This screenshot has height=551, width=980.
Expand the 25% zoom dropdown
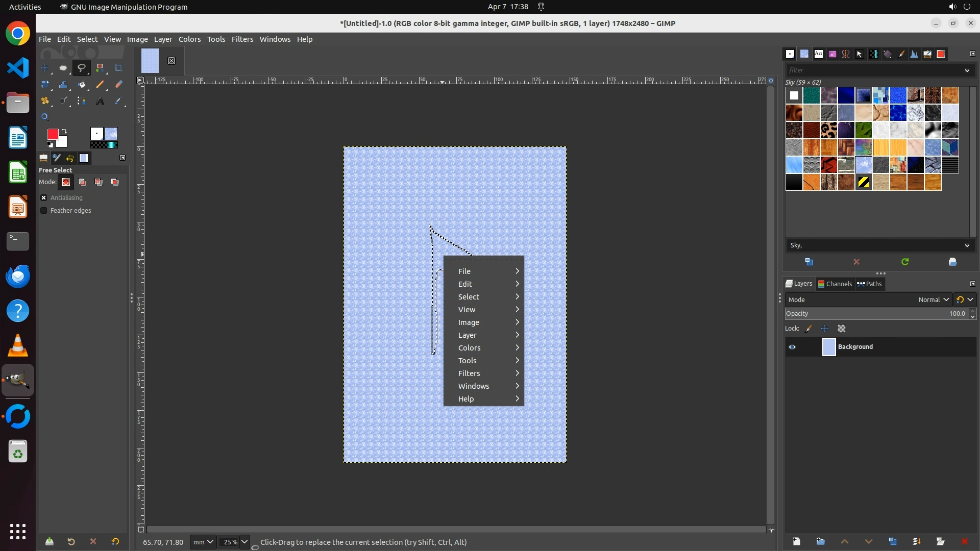[244, 542]
